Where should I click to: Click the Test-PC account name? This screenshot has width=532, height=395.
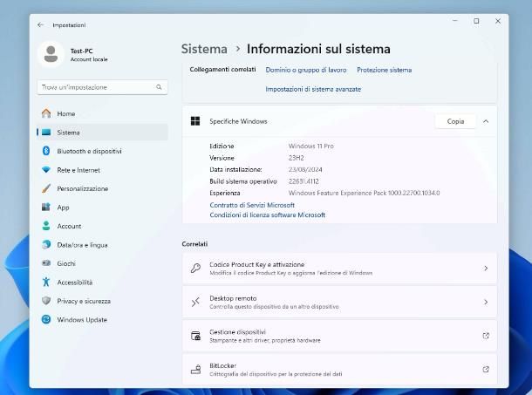[81, 51]
